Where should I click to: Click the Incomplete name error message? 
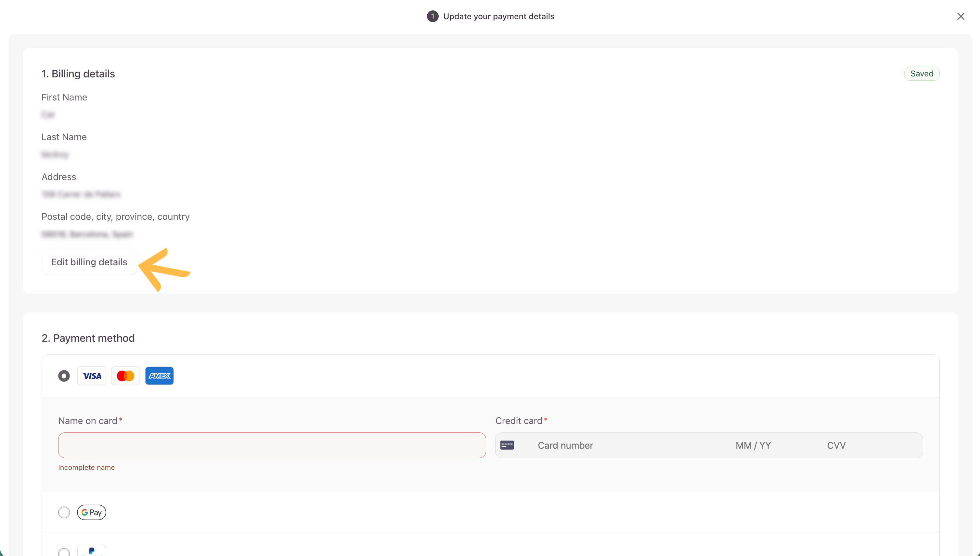pyautogui.click(x=86, y=468)
